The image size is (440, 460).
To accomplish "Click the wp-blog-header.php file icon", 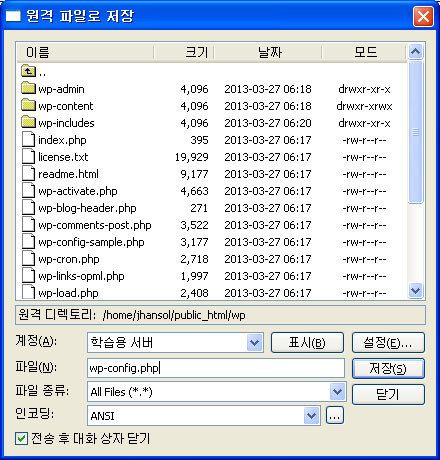I will (28, 207).
